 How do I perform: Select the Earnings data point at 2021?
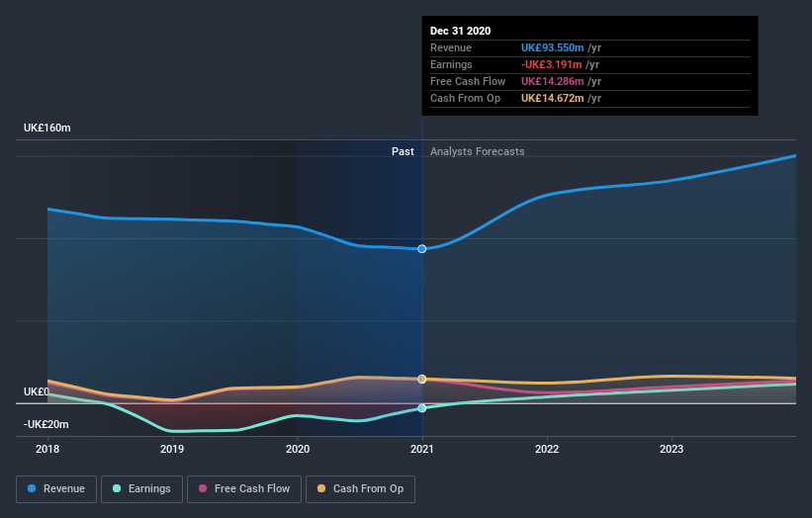422,408
